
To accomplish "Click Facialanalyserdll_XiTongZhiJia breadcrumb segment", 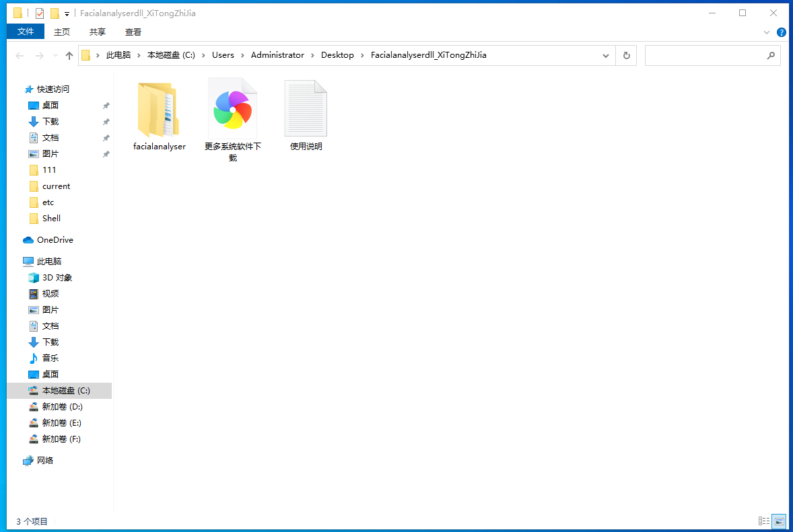I will pos(428,55).
